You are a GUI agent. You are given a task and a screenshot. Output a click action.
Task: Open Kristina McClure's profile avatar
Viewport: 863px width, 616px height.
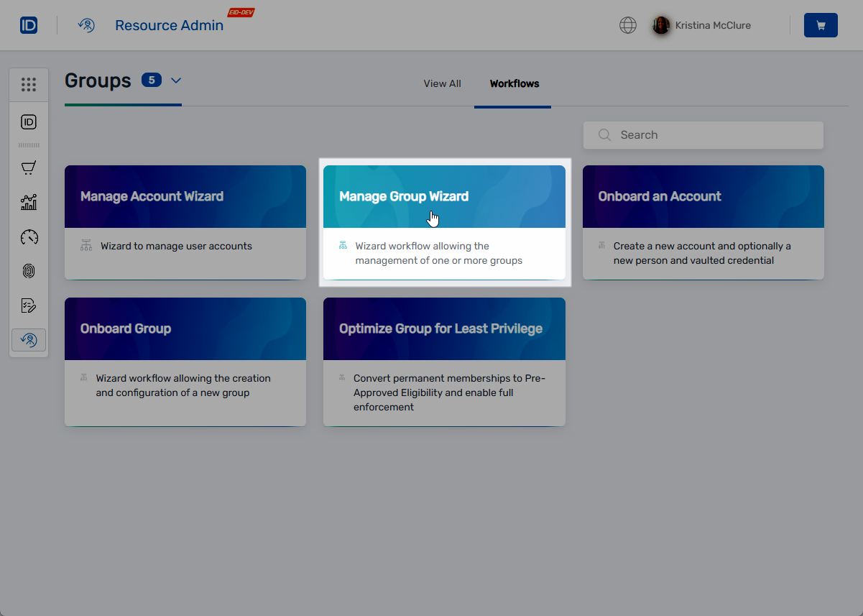pos(660,25)
